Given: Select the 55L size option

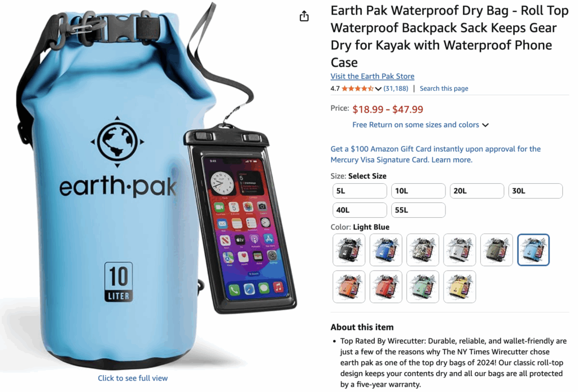Looking at the screenshot, I should (x=418, y=210).
